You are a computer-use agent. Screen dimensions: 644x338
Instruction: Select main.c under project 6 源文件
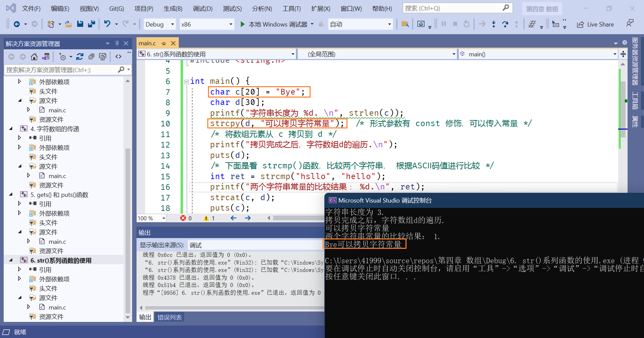(x=57, y=307)
